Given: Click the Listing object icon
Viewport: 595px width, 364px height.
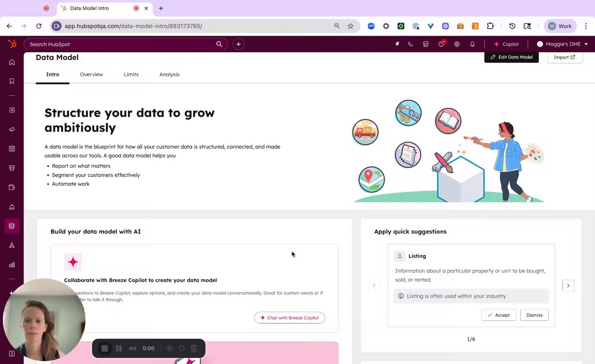Looking at the screenshot, I should pos(399,256).
